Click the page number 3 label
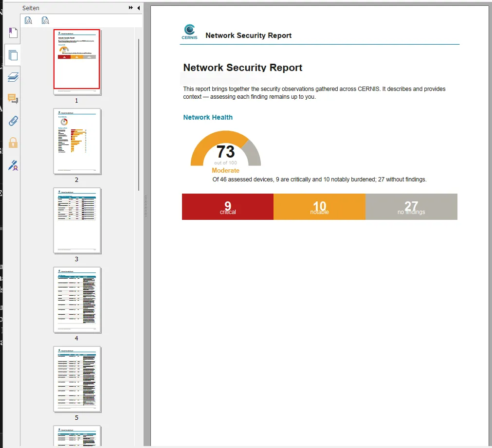 pyautogui.click(x=76, y=259)
